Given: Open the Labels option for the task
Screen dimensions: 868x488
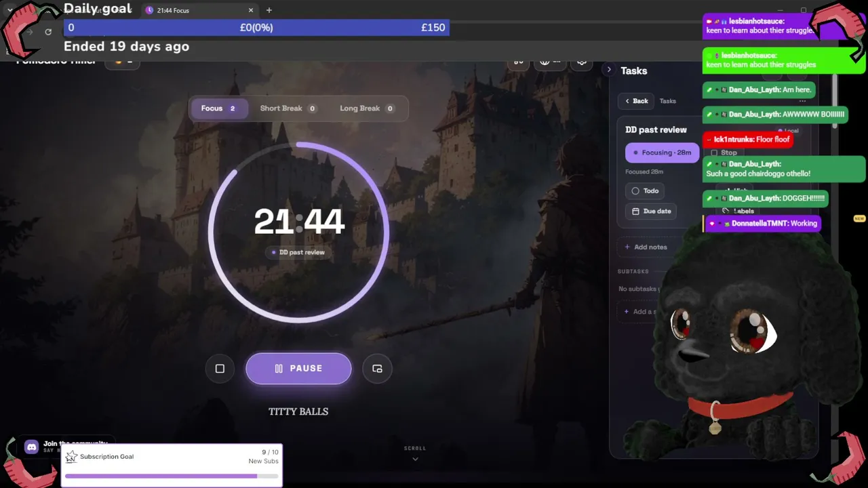Looking at the screenshot, I should (x=738, y=211).
